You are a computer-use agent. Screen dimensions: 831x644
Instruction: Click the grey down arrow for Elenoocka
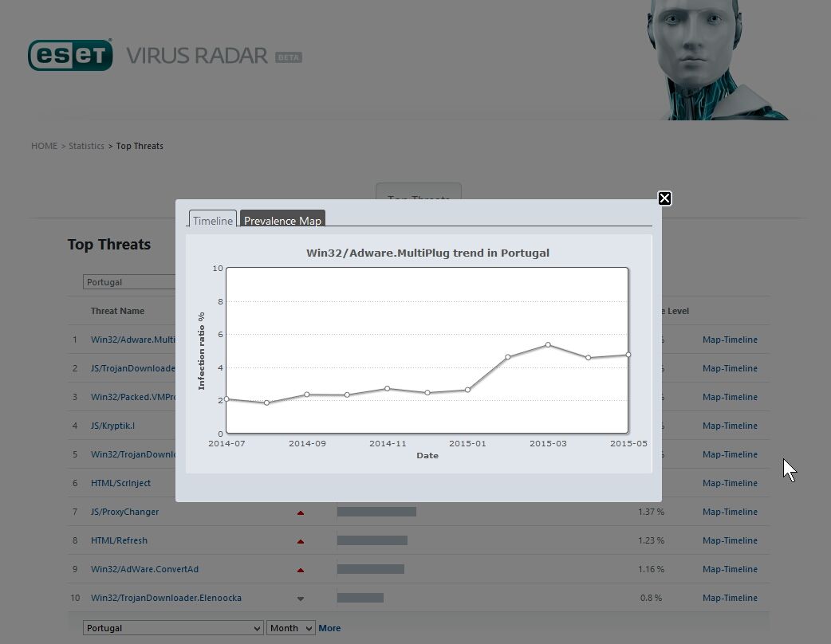301,599
